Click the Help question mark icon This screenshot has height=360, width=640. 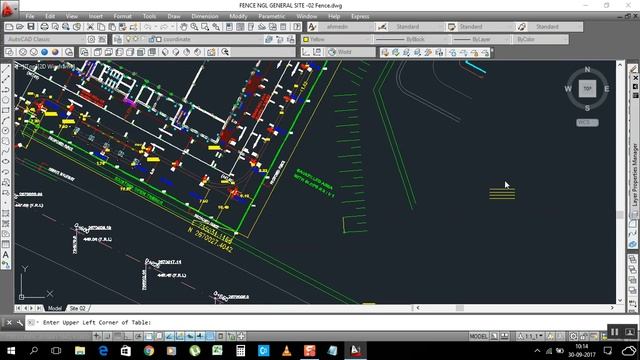297,27
